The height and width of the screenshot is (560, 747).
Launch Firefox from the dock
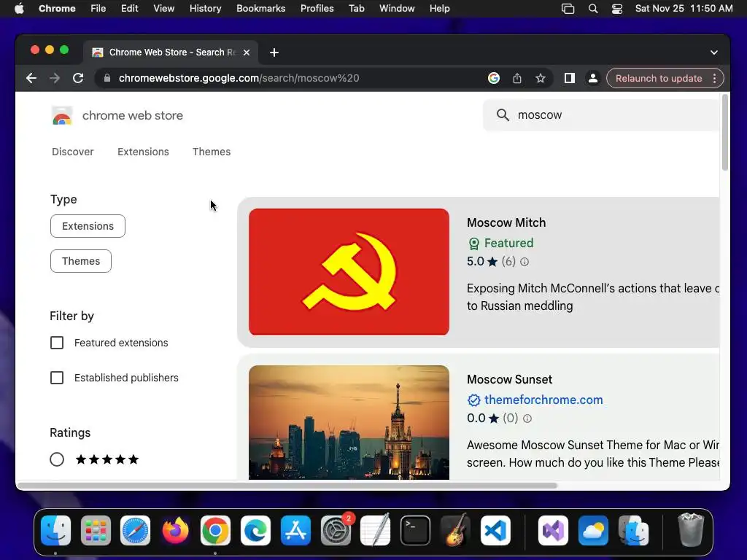(x=175, y=531)
